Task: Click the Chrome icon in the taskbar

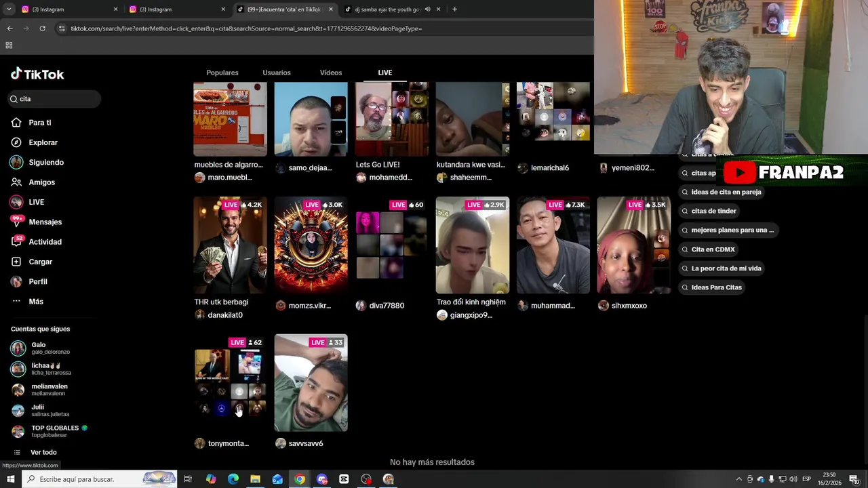Action: point(300,479)
